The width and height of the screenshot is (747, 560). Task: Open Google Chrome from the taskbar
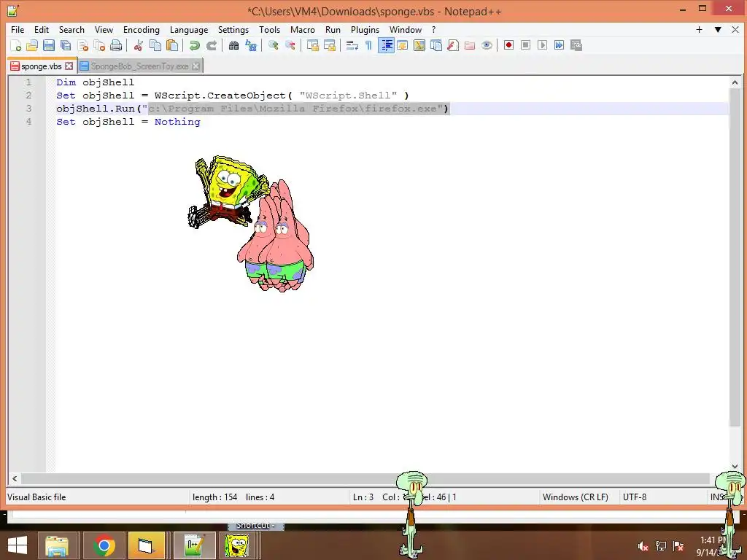104,545
